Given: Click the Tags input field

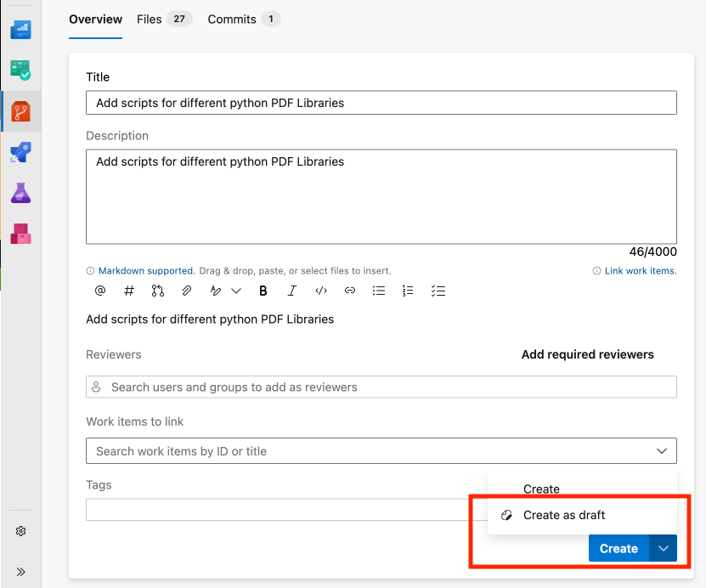Looking at the screenshot, I should pyautogui.click(x=286, y=509).
